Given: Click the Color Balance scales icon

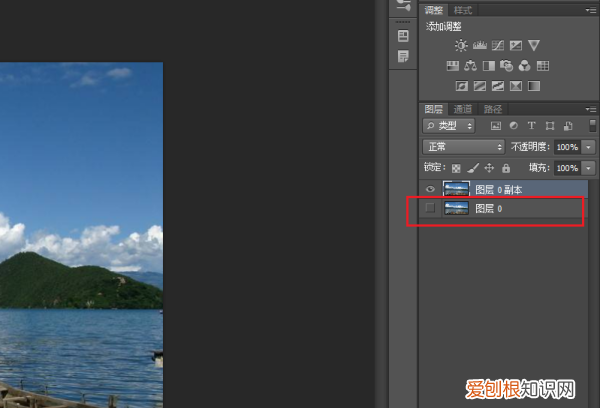Looking at the screenshot, I should [470, 66].
